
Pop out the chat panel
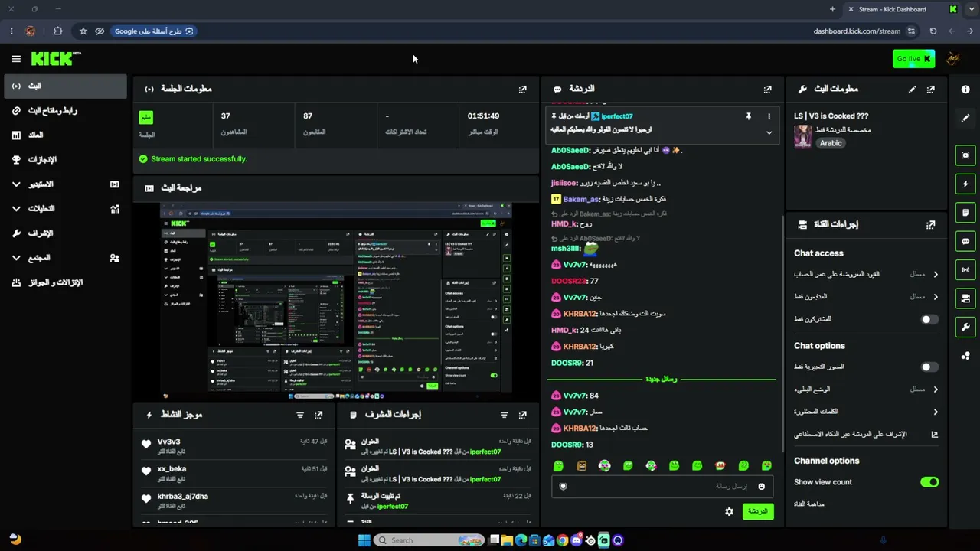tap(768, 89)
